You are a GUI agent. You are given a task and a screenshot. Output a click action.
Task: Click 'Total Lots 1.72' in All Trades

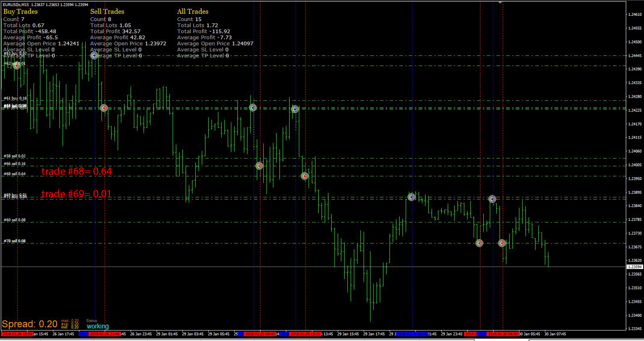pyautogui.click(x=197, y=25)
